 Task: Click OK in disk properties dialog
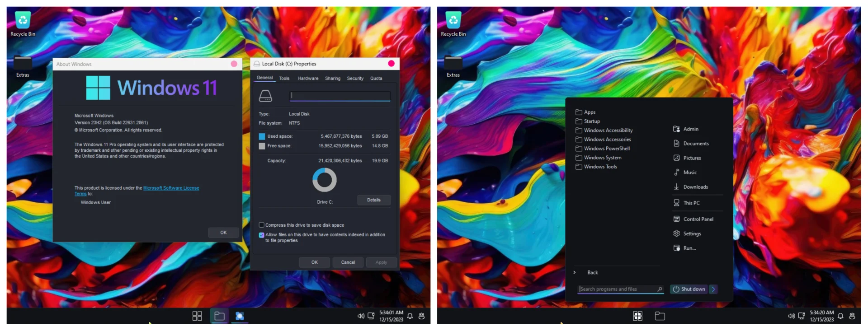pyautogui.click(x=315, y=262)
